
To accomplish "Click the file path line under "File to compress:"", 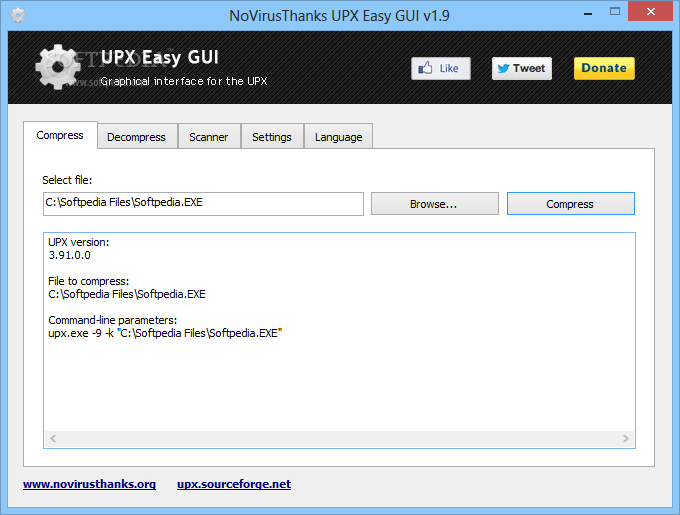I will coord(127,294).
